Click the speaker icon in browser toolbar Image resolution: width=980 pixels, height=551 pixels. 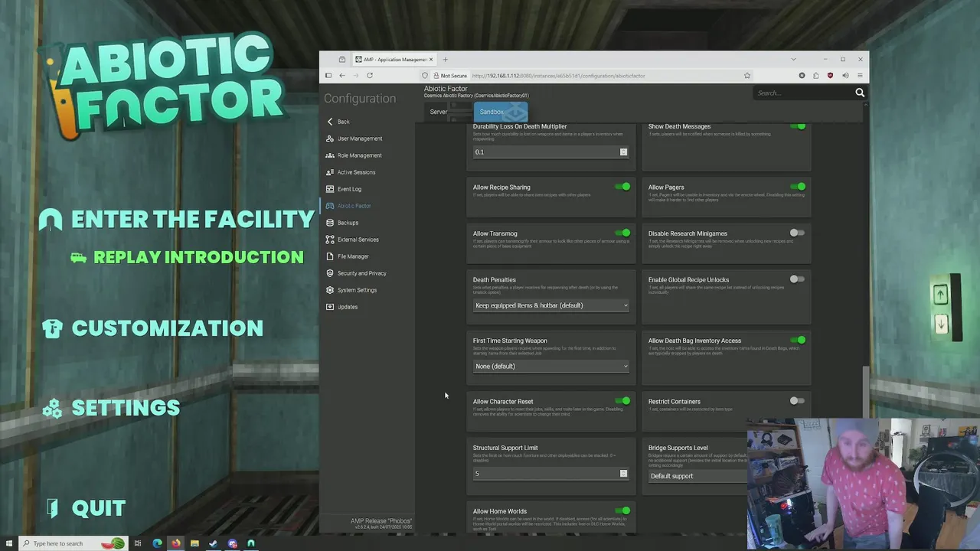(x=845, y=75)
